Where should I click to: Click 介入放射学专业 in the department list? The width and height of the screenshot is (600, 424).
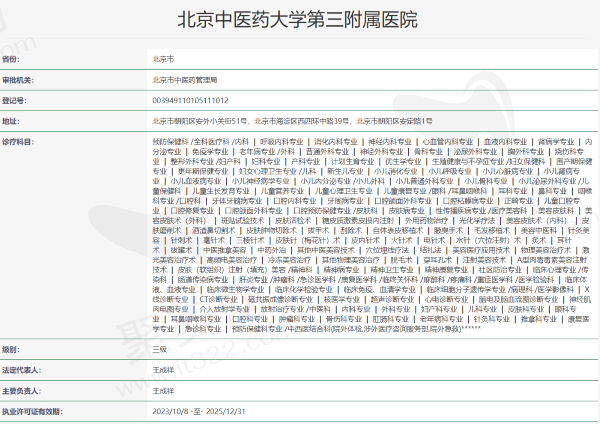225,310
